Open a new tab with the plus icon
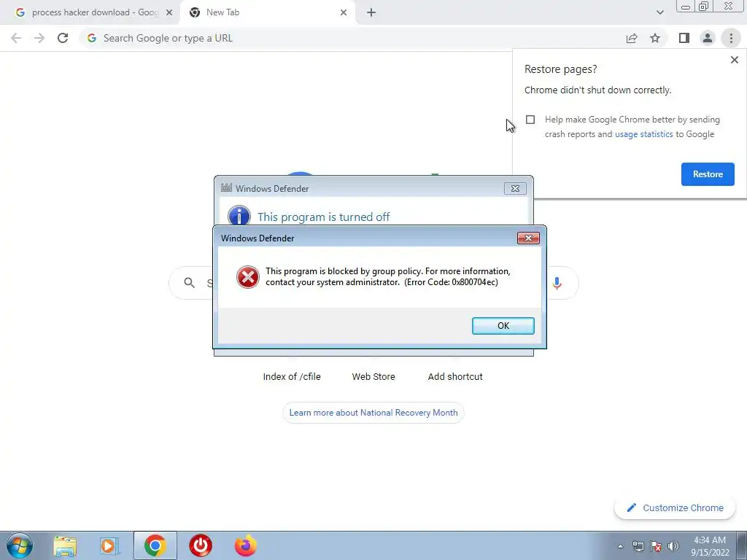 371,12
